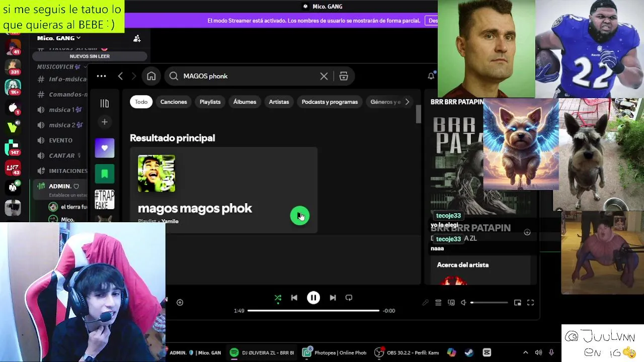Open the green bookmark Your Episodes tile
644x362 pixels.
pos(105,174)
